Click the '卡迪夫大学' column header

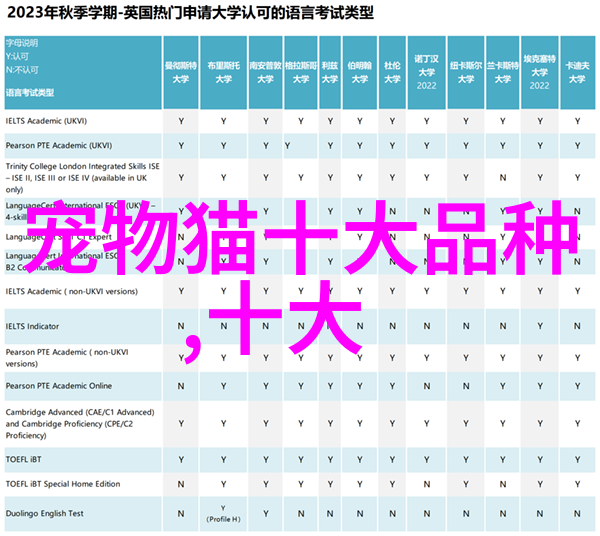[577, 72]
